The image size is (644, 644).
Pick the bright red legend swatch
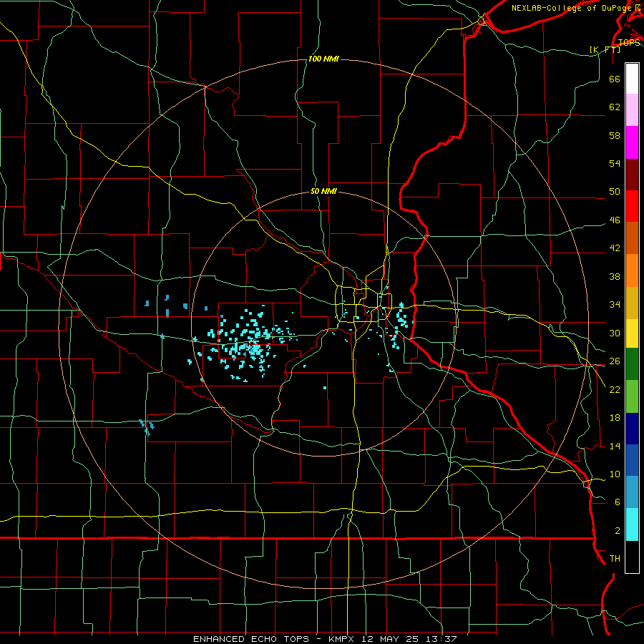tap(632, 206)
